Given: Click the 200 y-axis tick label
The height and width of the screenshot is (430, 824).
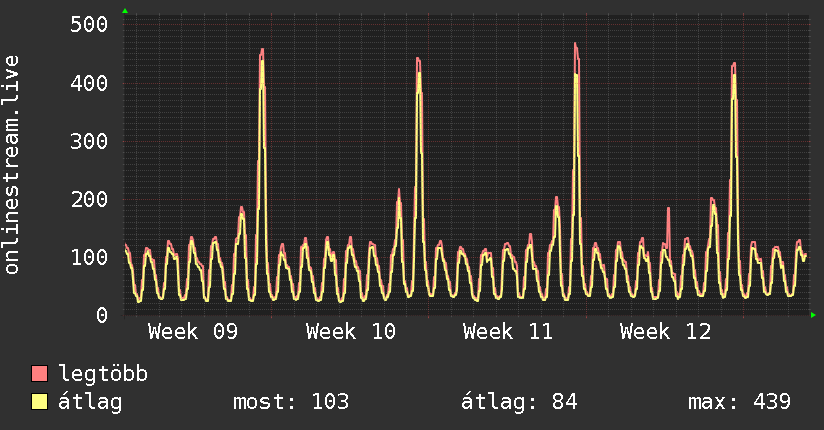Looking at the screenshot, I should pos(89,199).
